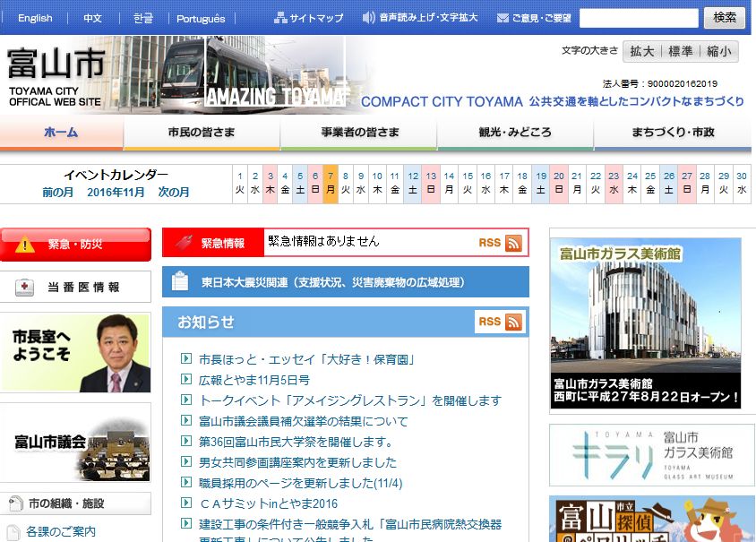
Task: Click the clipboard icon on 東日本大震災関連 banner
Action: 180,281
